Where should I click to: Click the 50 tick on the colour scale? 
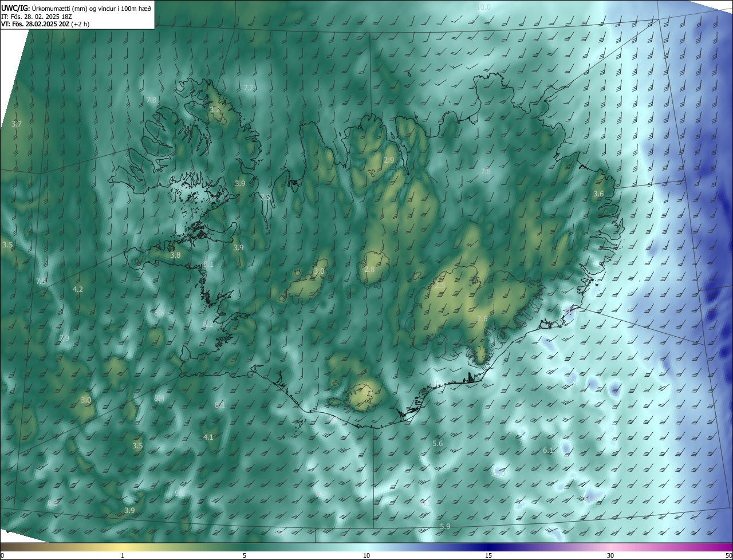(728, 555)
